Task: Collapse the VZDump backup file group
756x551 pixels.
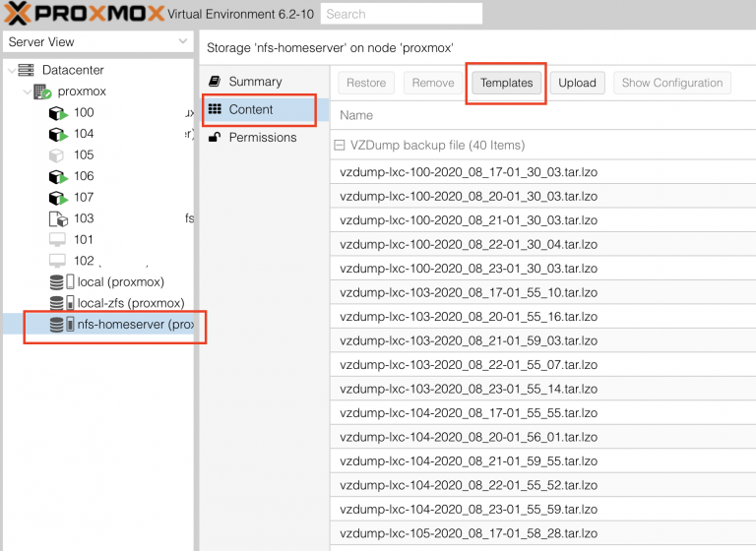Action: [x=341, y=146]
